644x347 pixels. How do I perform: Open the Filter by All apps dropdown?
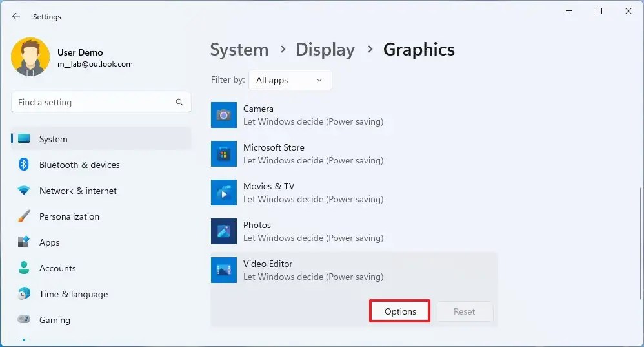click(x=290, y=80)
